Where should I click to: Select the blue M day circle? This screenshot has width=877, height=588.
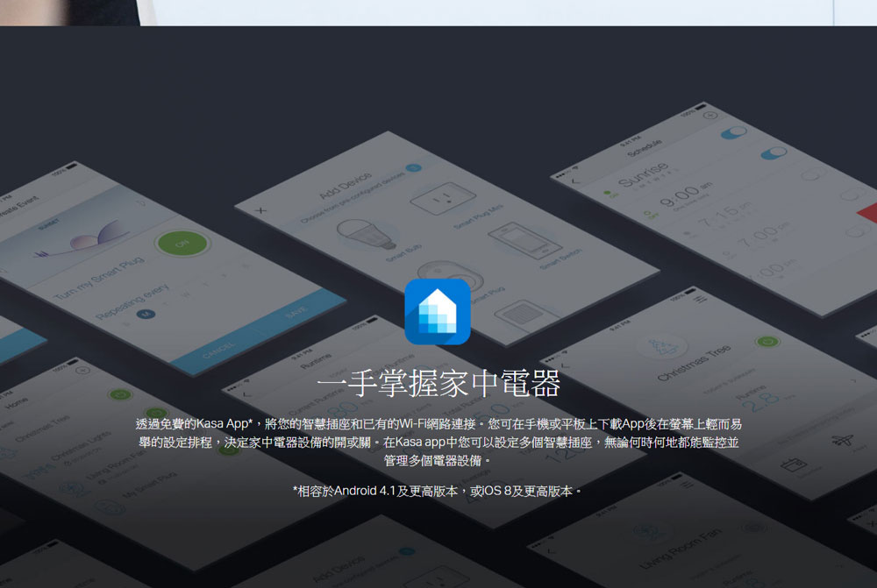pos(146,314)
